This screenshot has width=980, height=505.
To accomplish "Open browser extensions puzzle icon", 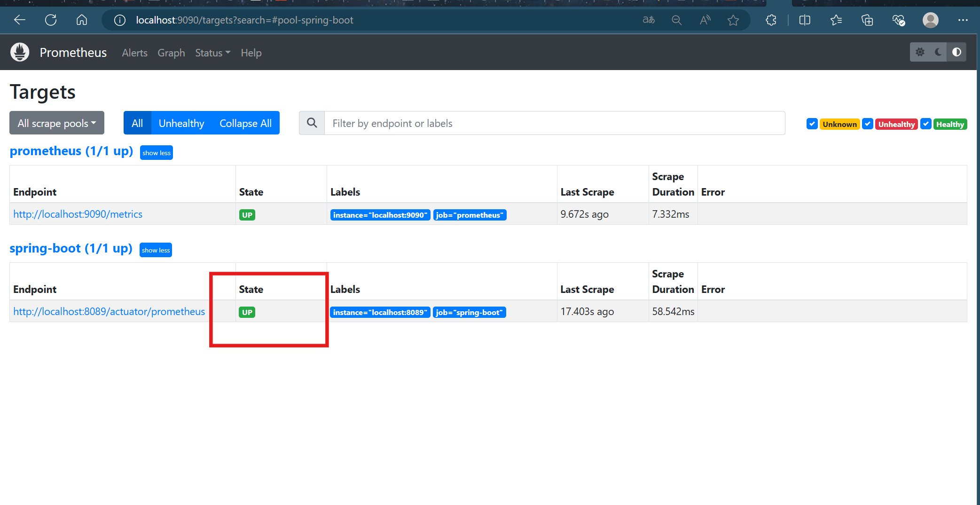I will tap(771, 20).
